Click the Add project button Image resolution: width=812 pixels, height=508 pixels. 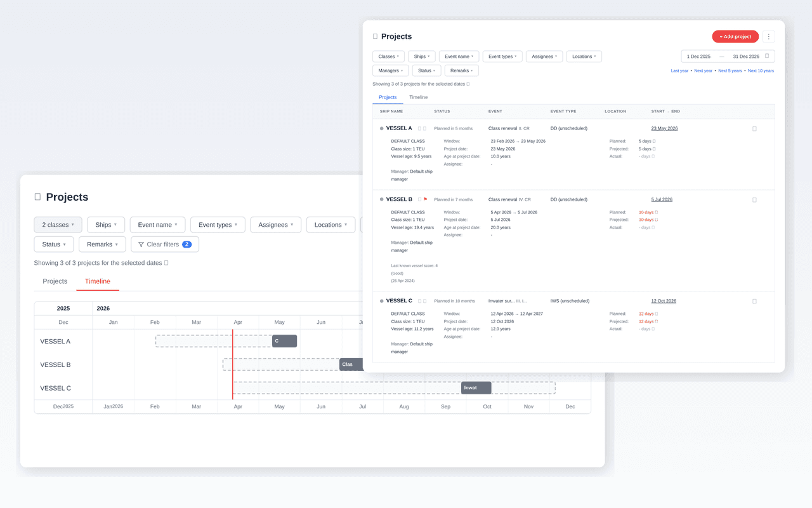pos(735,36)
